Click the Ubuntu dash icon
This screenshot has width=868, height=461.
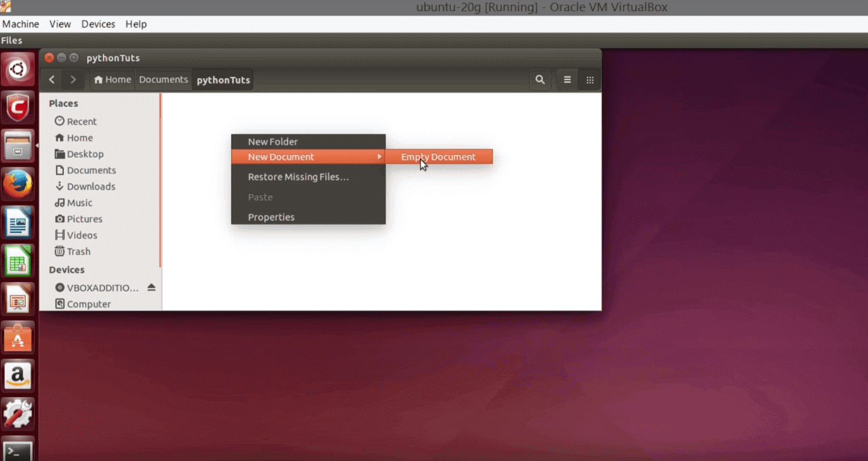pyautogui.click(x=18, y=68)
